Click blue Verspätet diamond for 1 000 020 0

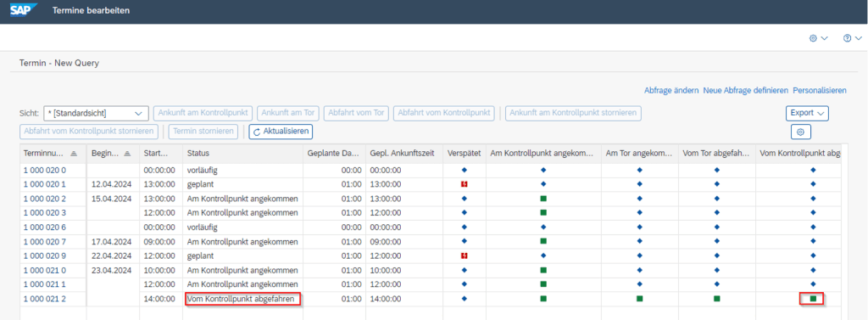[x=464, y=170]
